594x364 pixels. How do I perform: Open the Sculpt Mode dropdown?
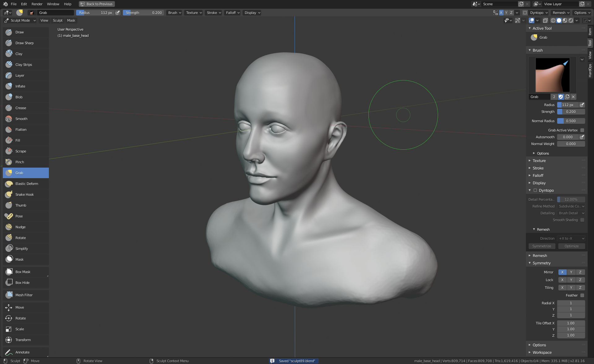tap(20, 20)
